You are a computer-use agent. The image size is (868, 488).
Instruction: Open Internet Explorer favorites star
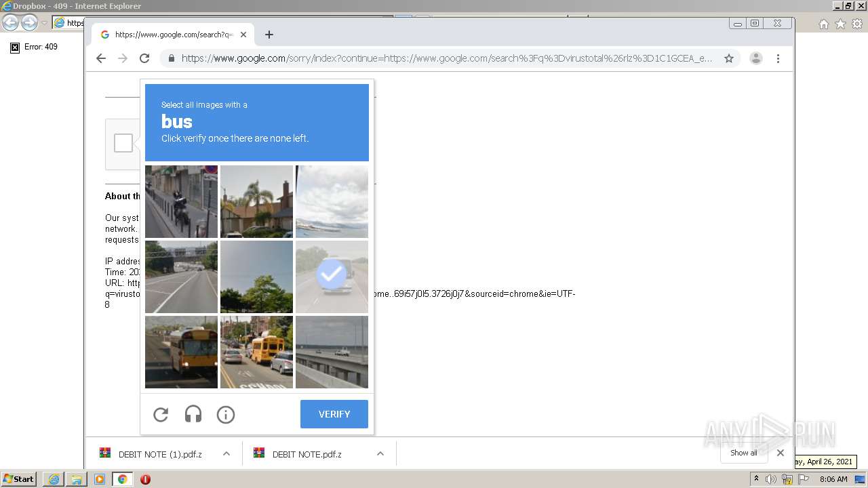840,24
